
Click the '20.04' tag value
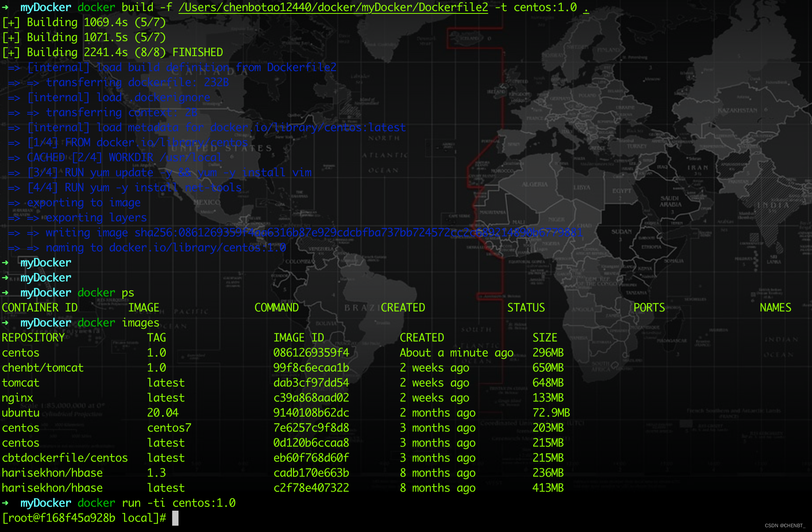163,413
